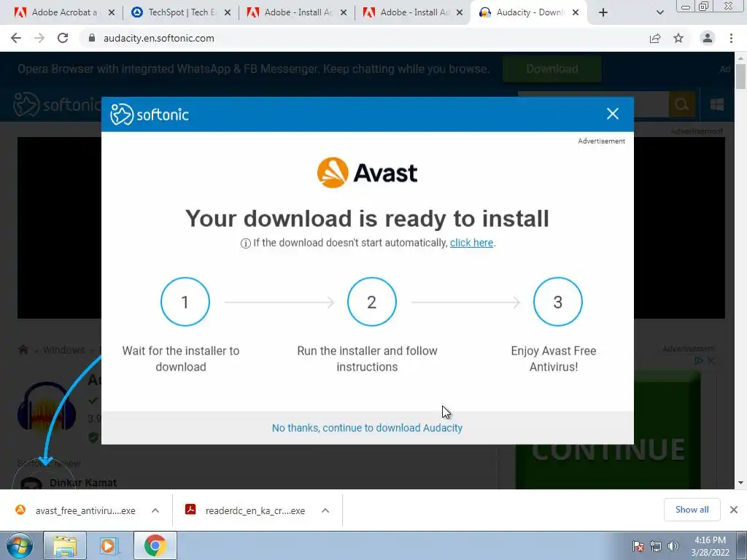Click the browser forward arrow

[39, 38]
